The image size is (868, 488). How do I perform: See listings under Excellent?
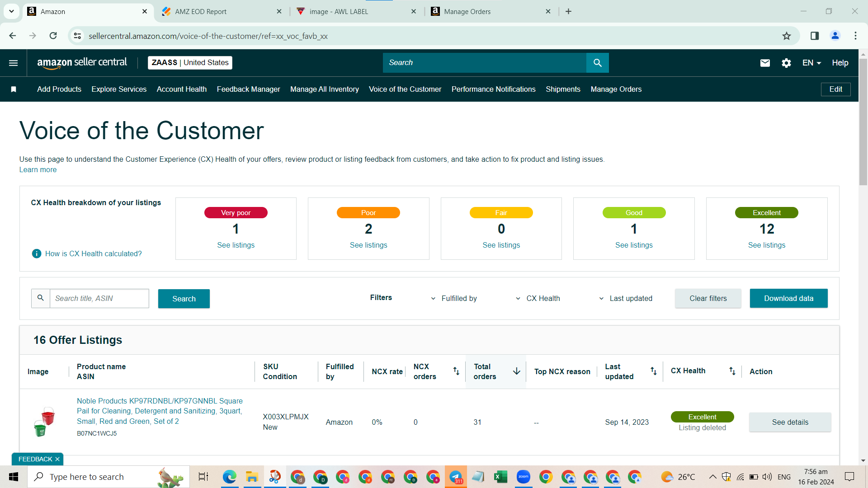tap(767, 245)
